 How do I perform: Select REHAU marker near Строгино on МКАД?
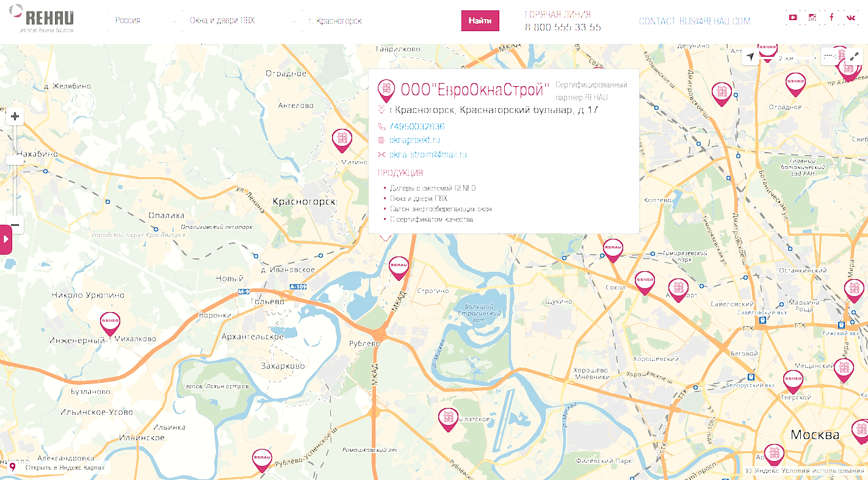point(399,268)
